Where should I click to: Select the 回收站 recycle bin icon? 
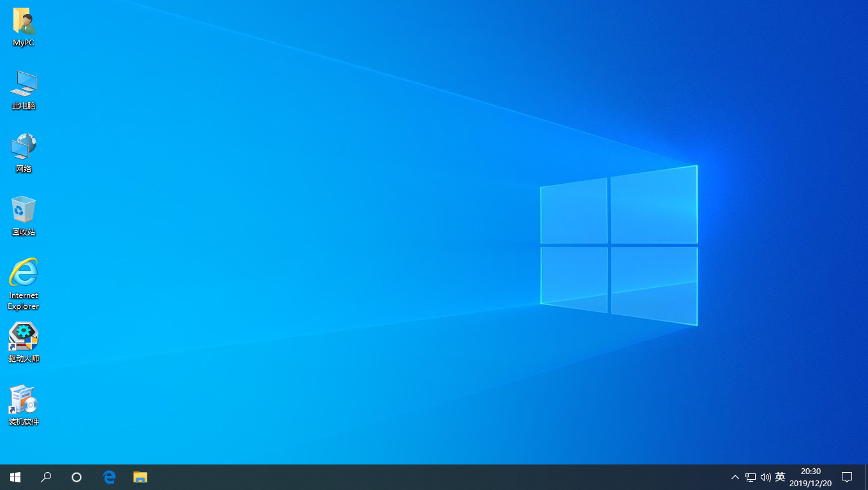pyautogui.click(x=24, y=209)
